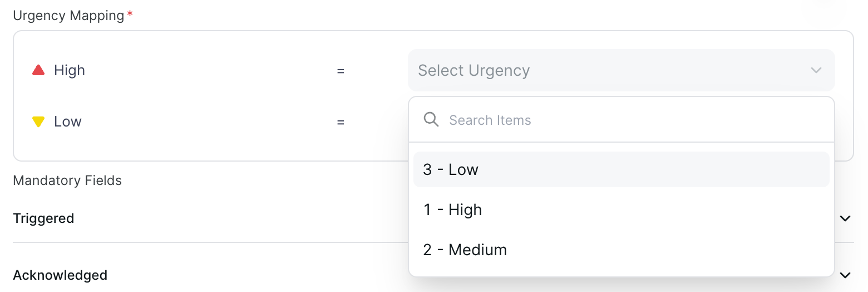Click the Urgency Mapping label
868x292 pixels.
click(x=68, y=16)
